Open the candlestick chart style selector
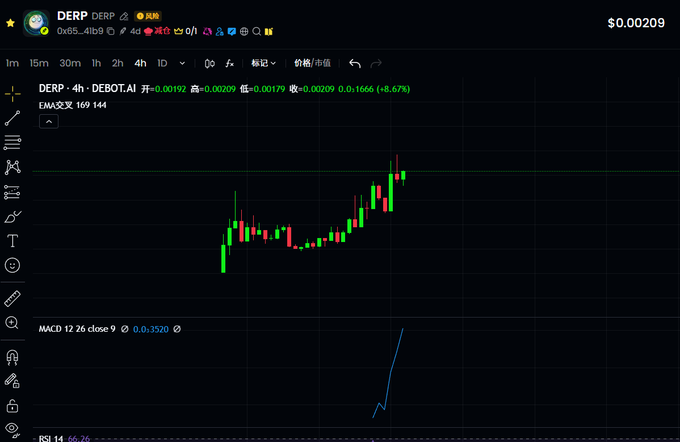Viewport: 680px width, 442px height. click(210, 63)
